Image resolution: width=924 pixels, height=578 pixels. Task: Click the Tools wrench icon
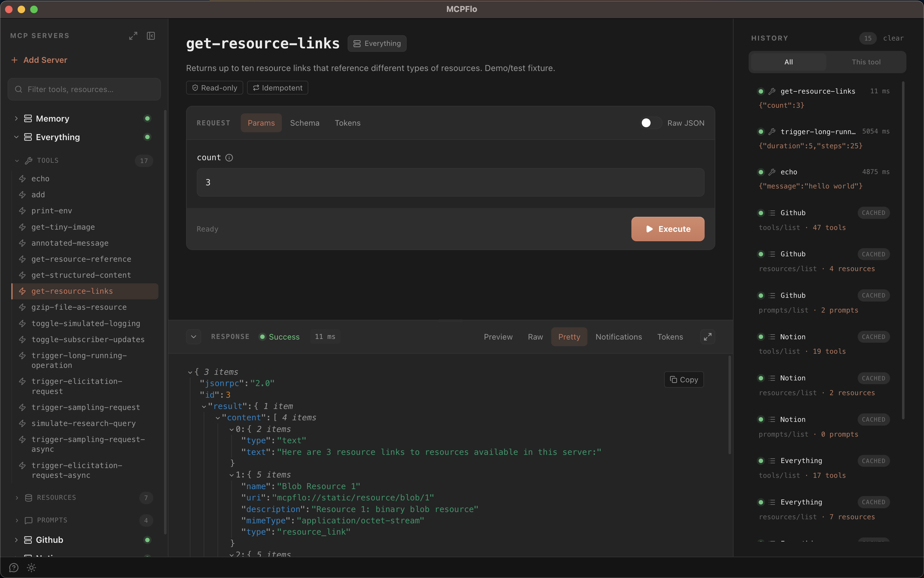click(x=29, y=161)
